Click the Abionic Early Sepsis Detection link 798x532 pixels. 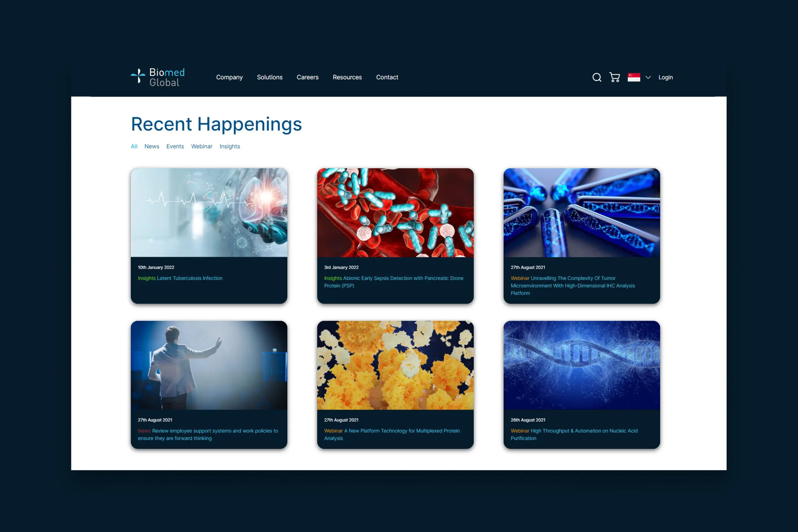tap(394, 282)
